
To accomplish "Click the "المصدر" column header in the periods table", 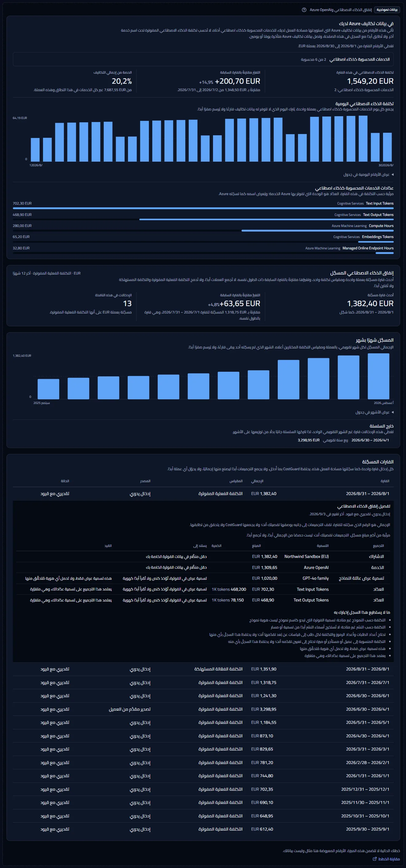I will tap(145, 481).
